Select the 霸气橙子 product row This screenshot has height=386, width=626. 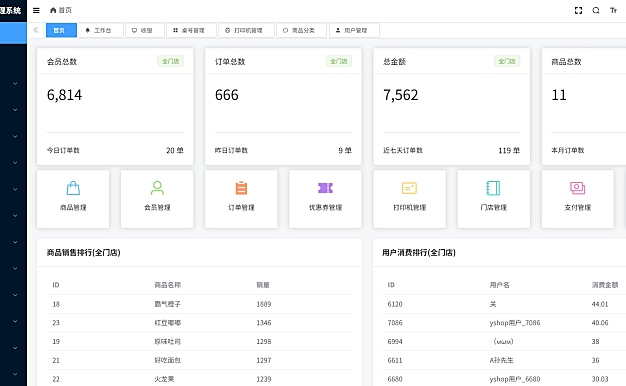coord(200,304)
